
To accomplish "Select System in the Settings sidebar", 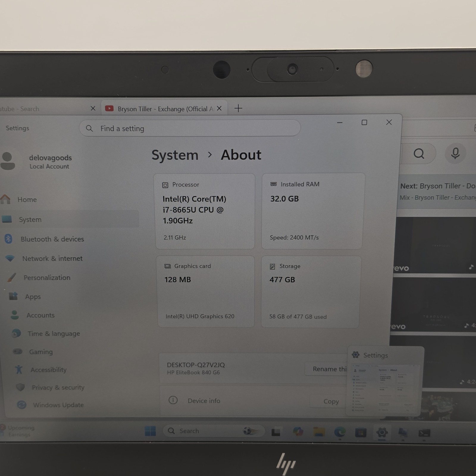I will (70, 219).
